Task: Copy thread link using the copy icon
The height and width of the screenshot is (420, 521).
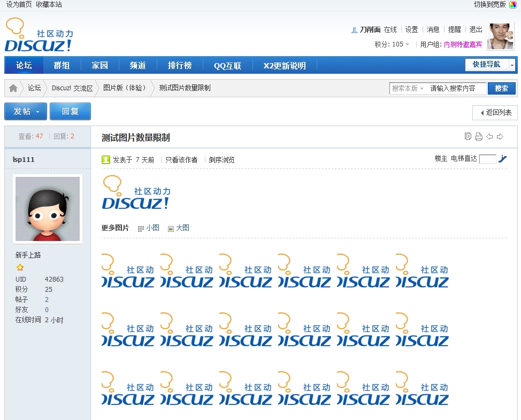Action: pyautogui.click(x=468, y=136)
